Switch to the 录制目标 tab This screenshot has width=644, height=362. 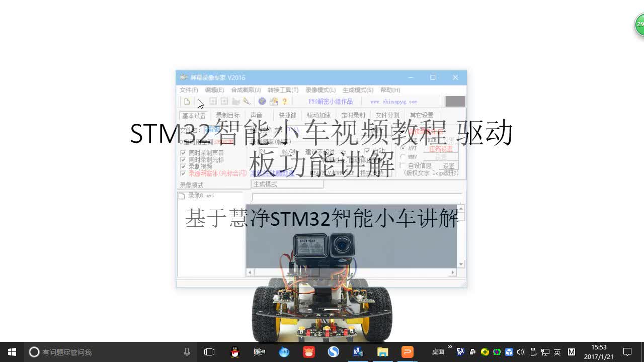[228, 115]
